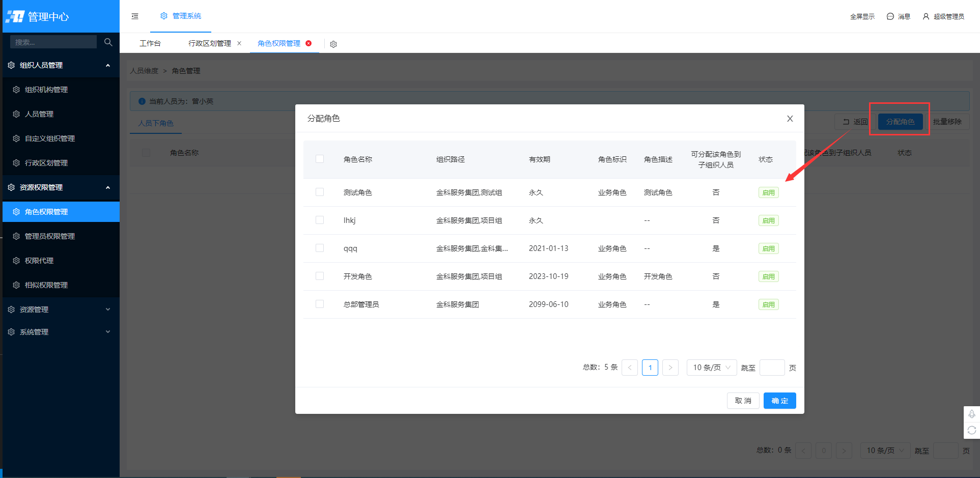980x478 pixels.
Task: Select the 人员下角色 tab
Action: [156, 123]
